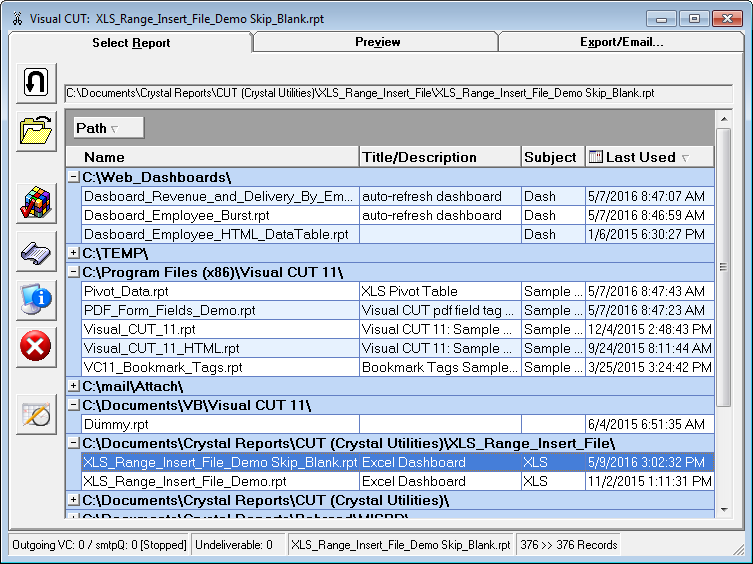
Task: Select Dasboard_Employee_HTML_DataTable.rpt
Action: click(397, 234)
